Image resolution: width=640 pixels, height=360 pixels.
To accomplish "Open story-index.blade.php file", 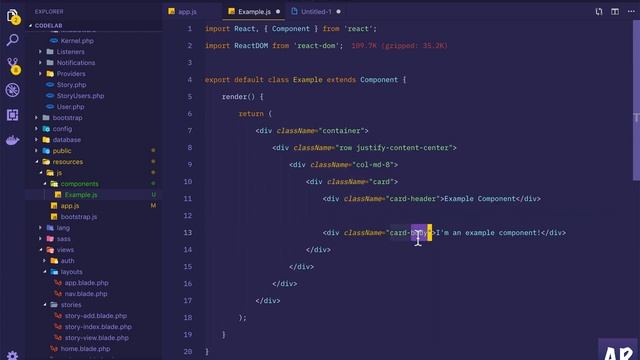I will click(98, 327).
